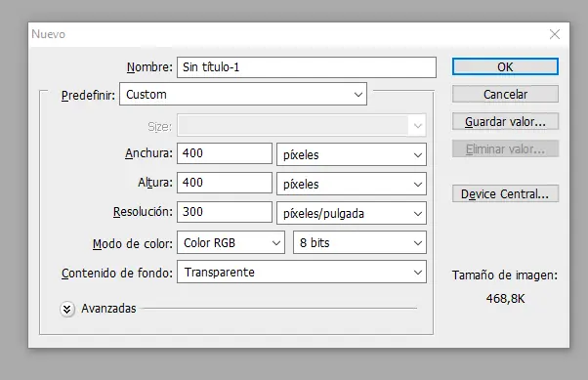Viewport: 588px width, 380px height.
Task: Click the Nombre text field
Action: pos(307,67)
